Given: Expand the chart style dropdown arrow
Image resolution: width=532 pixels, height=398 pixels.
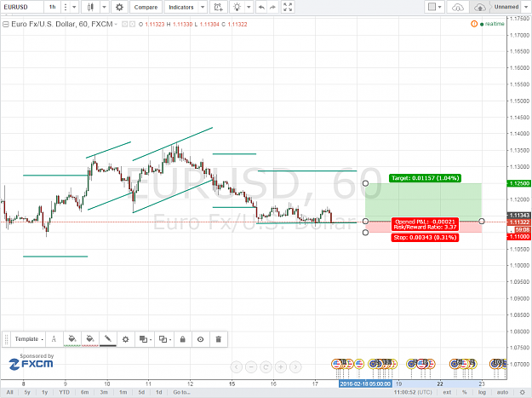Looking at the screenshot, I should tap(104, 7).
